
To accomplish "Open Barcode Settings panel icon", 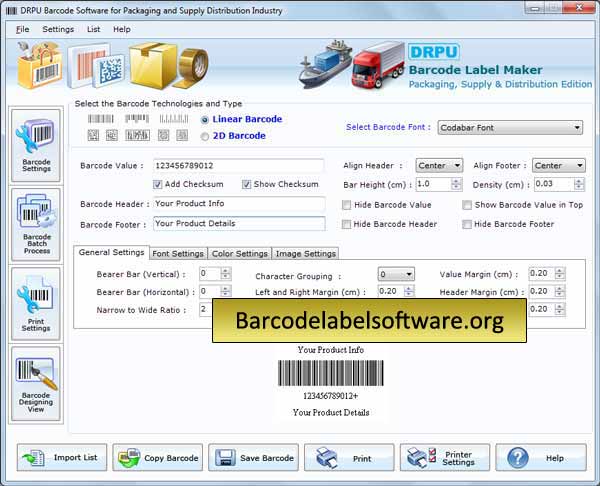I will point(36,145).
